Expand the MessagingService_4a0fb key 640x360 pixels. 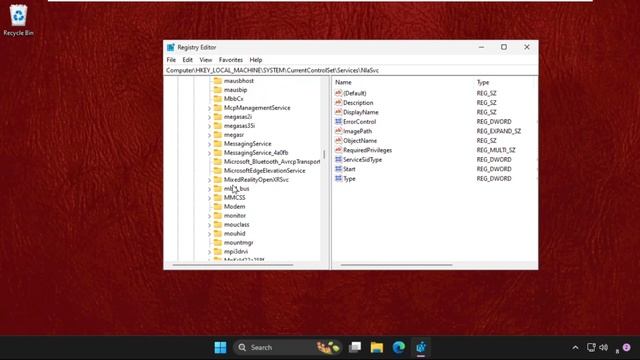209,153
